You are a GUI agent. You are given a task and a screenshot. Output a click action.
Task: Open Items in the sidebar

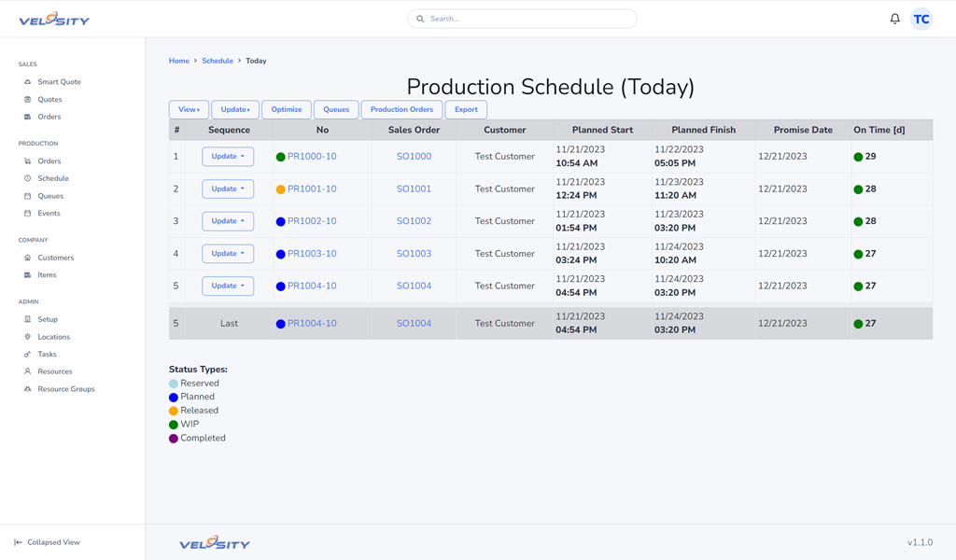point(47,274)
